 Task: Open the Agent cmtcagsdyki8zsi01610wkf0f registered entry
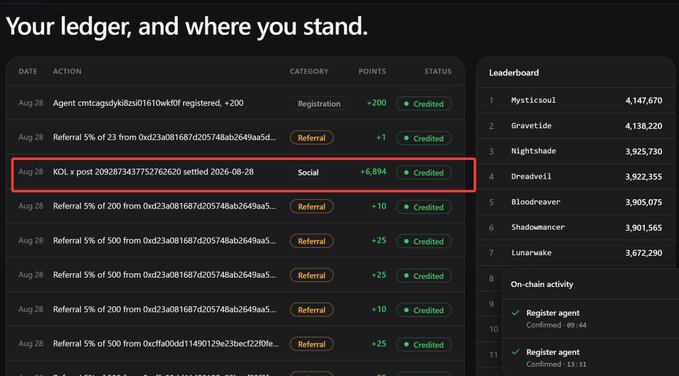tap(148, 103)
